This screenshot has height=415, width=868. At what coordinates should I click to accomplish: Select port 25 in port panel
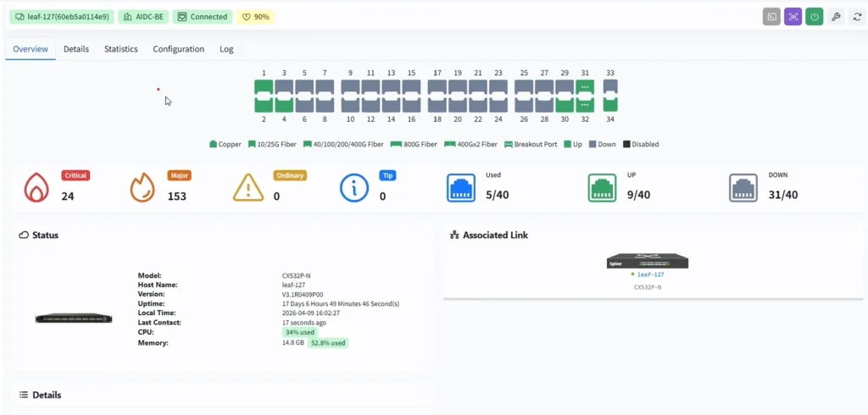click(x=524, y=87)
